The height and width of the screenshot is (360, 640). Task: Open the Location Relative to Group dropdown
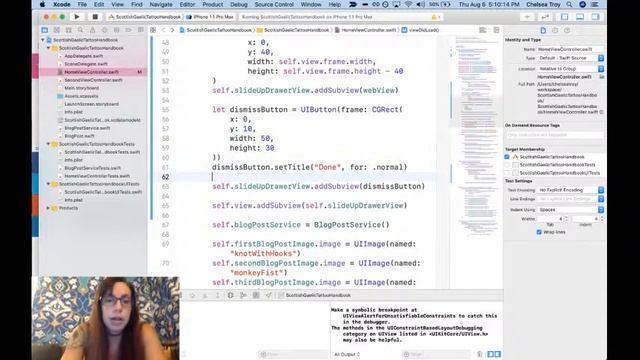[x=571, y=69]
